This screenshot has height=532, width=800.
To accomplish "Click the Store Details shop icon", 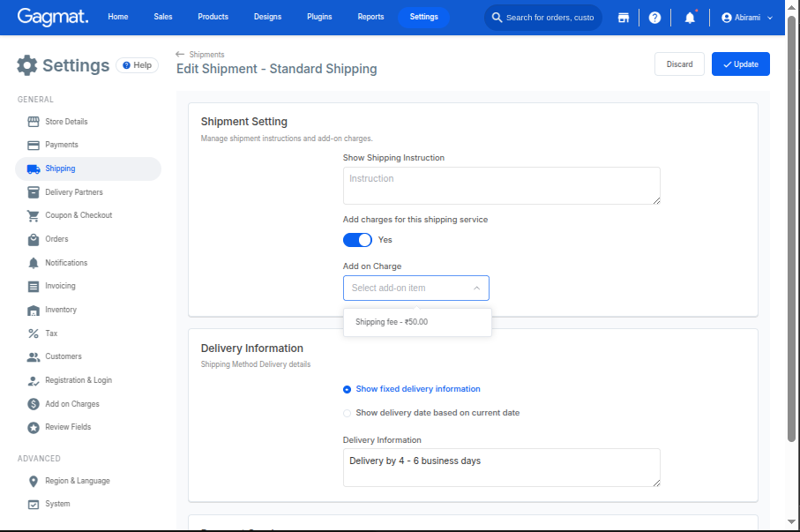I will pyautogui.click(x=34, y=122).
